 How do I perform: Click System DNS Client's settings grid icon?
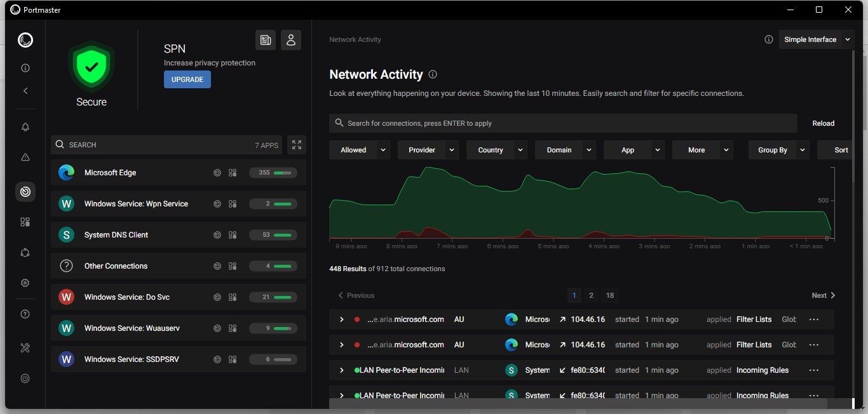(233, 235)
